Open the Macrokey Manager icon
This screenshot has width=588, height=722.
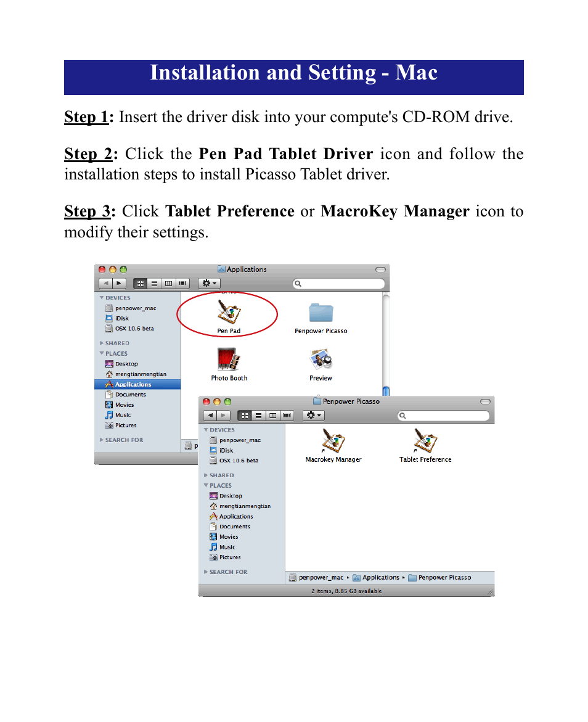click(333, 441)
